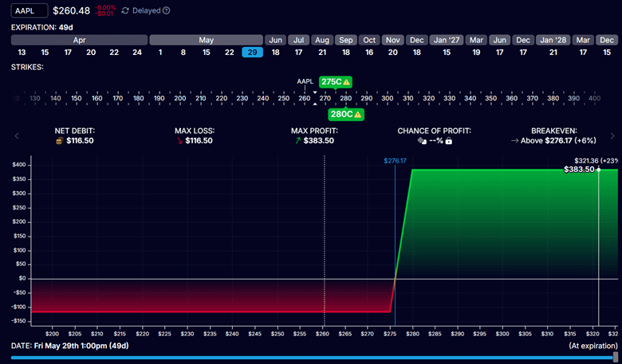Viewport: 622px width, 364px height.
Task: Click the $260.48 stock price text
Action: tap(72, 10)
